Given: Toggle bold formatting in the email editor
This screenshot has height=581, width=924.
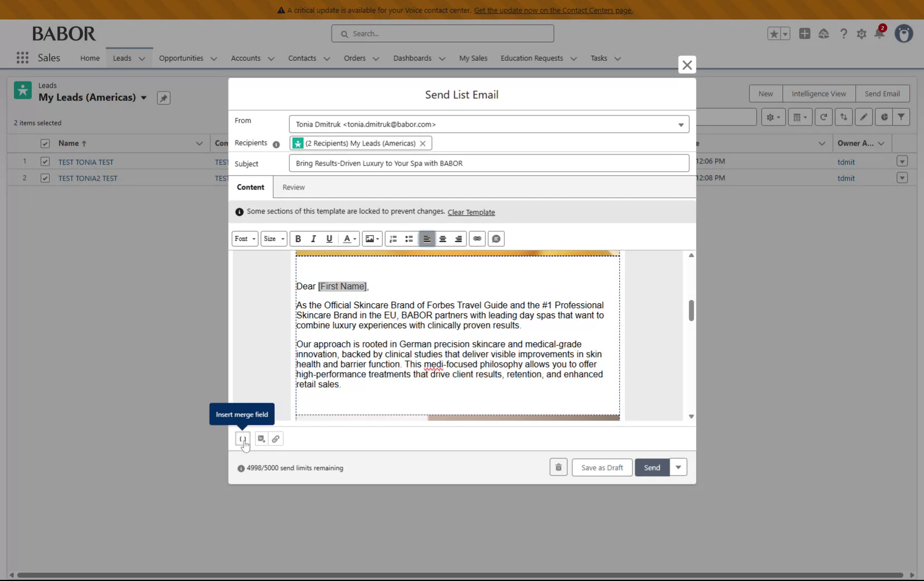Looking at the screenshot, I should pyautogui.click(x=298, y=239).
